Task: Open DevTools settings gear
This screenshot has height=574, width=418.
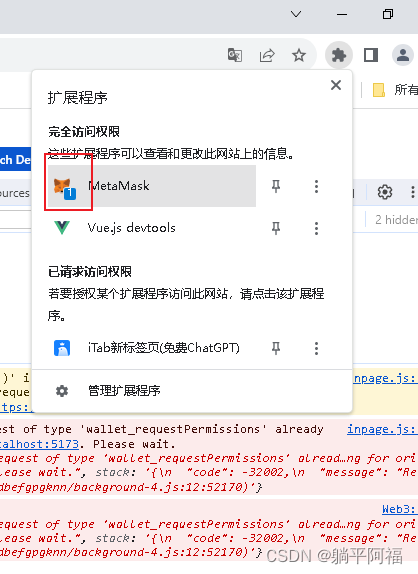Action: pyautogui.click(x=385, y=191)
